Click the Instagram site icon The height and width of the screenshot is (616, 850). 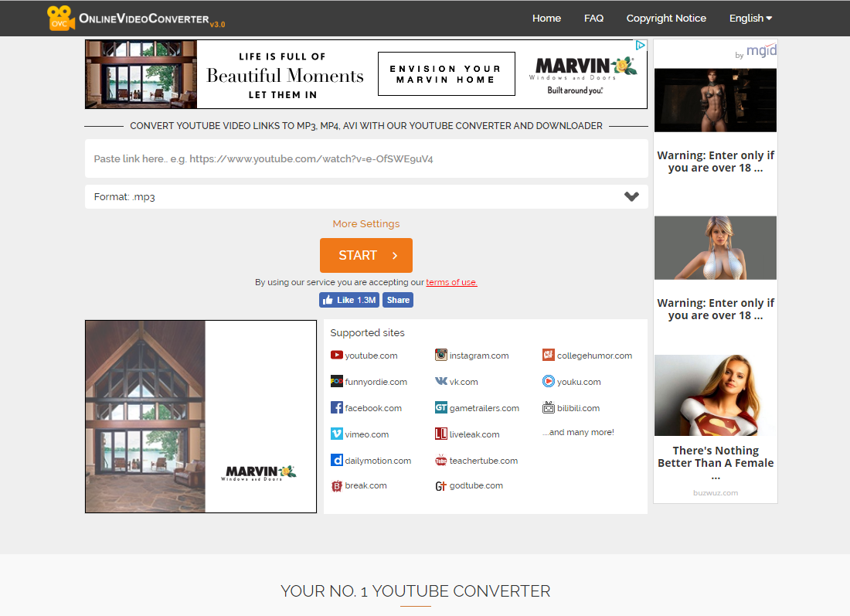pos(441,356)
